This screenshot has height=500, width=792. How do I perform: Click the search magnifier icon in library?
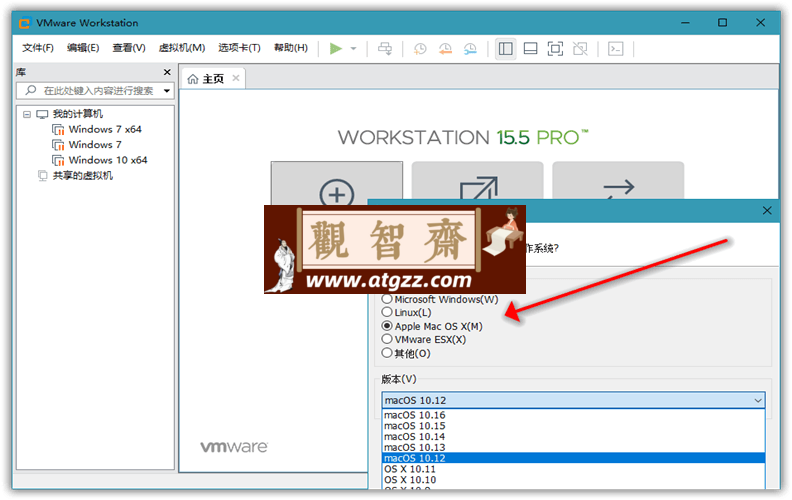[x=31, y=90]
